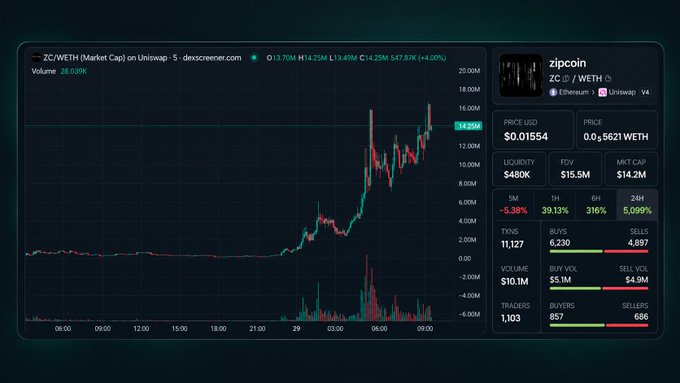This screenshot has width=680, height=383.
Task: Click the SELLERS 686 value
Action: point(641,317)
